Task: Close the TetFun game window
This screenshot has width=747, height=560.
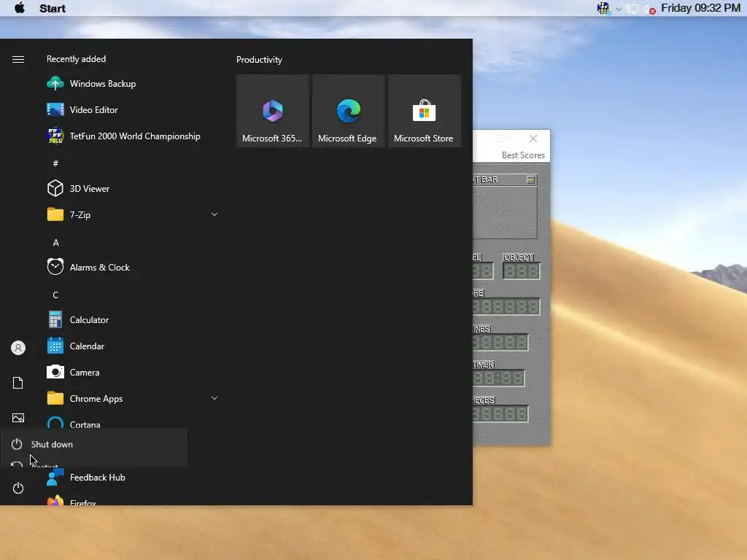Action: tap(533, 139)
